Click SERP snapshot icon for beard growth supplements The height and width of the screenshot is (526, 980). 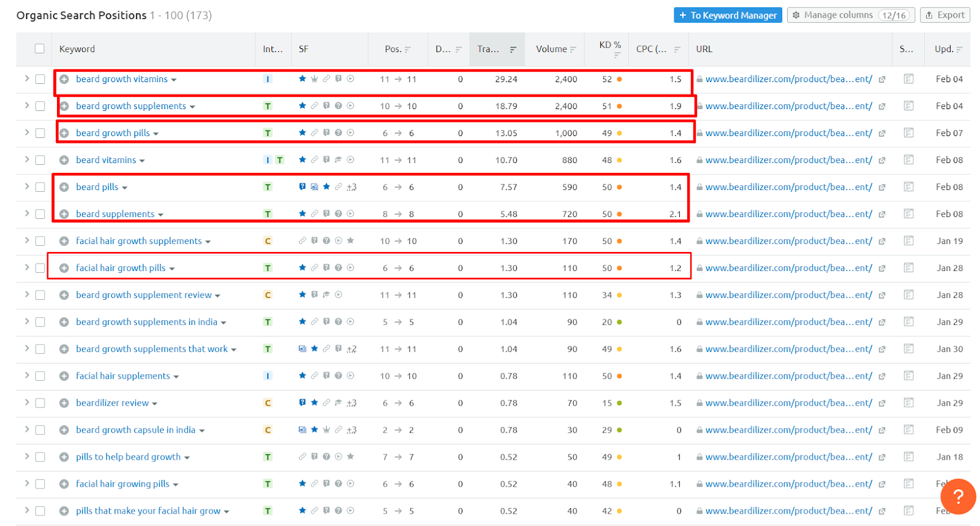908,106
